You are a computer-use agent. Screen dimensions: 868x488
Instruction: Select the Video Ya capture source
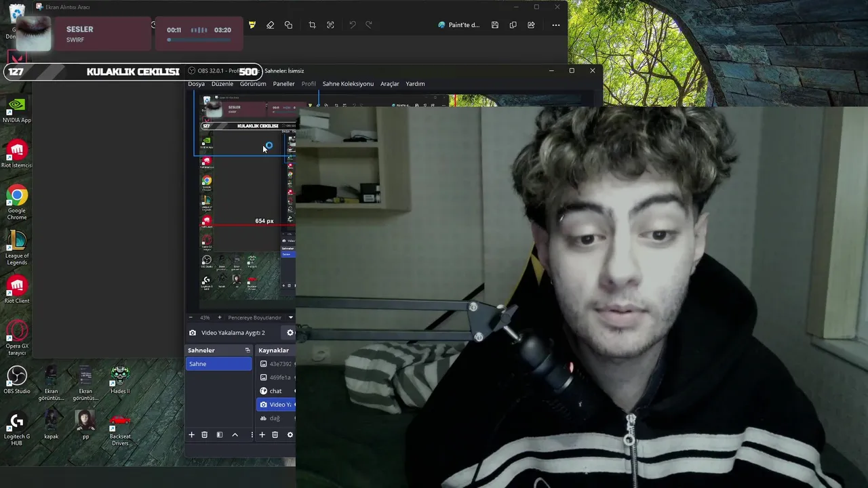276,405
